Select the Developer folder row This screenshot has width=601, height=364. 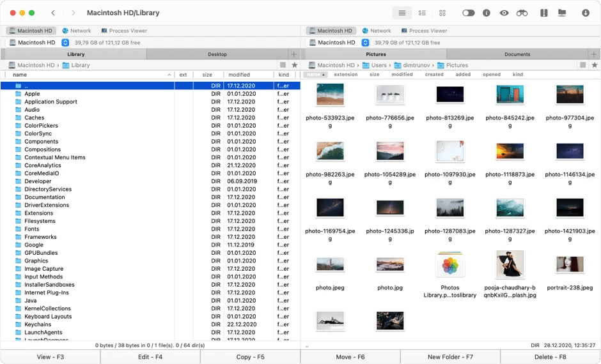(x=150, y=181)
